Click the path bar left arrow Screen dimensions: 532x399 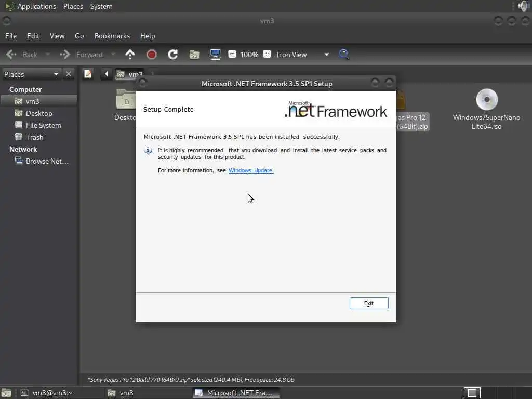click(x=106, y=74)
